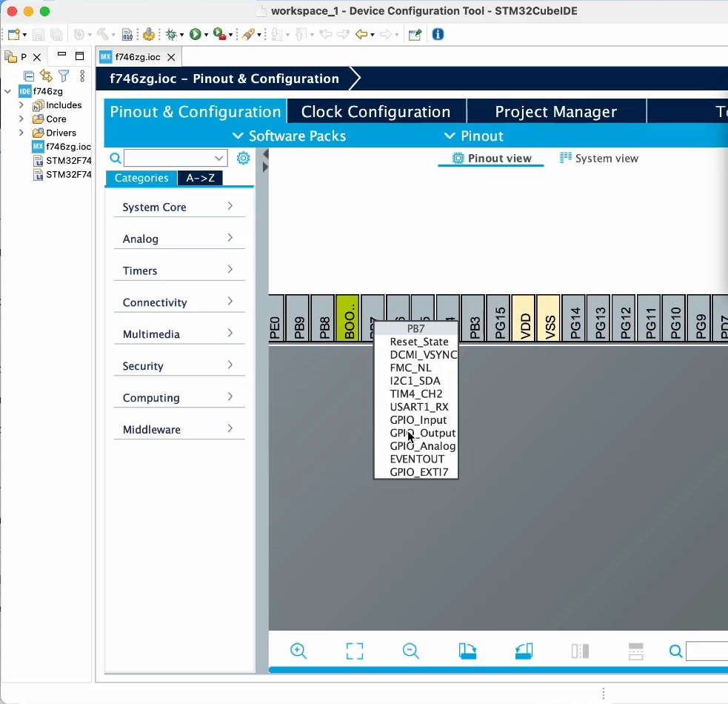Rotate the chip clockwise
728x704 pixels.
467,651
